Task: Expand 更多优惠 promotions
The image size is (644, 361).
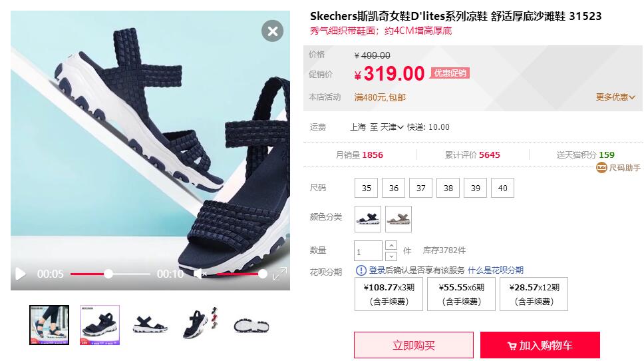Action: 615,97
